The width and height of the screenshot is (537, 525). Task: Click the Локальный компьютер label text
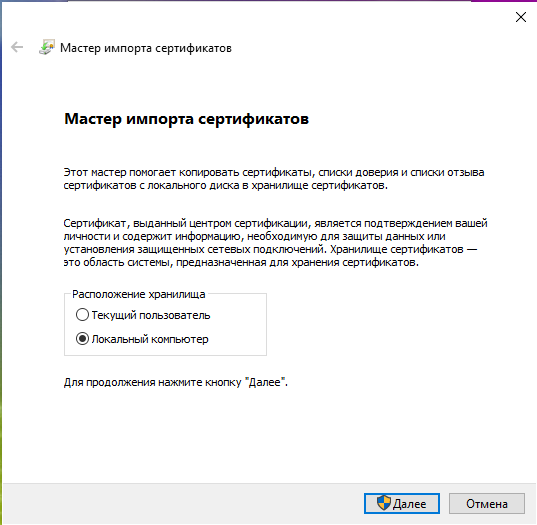coord(150,339)
